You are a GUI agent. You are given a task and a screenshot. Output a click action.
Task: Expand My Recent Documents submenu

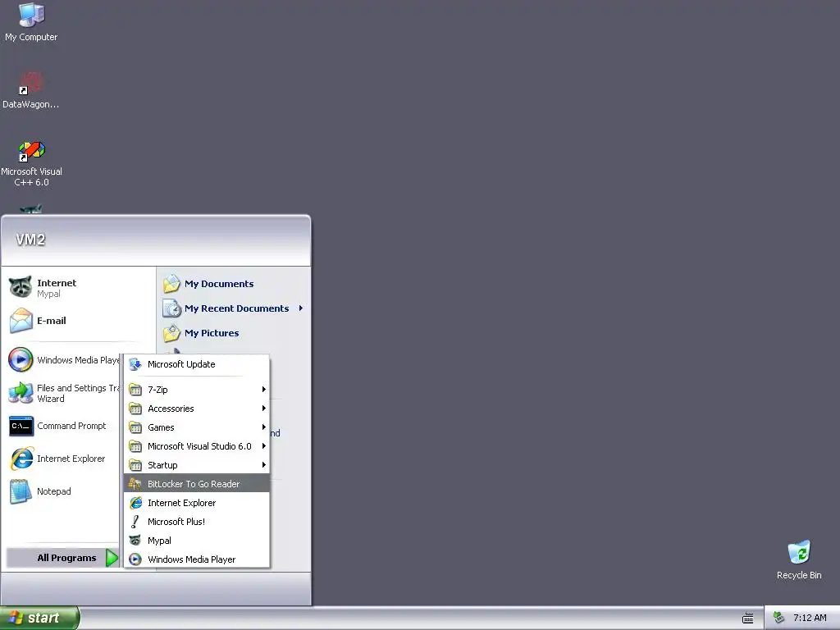[234, 308]
